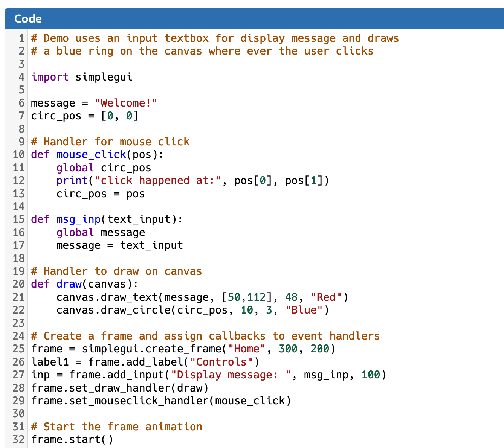Place cursor on the "Welcome!" string
This screenshot has height=448, width=504.
click(126, 103)
